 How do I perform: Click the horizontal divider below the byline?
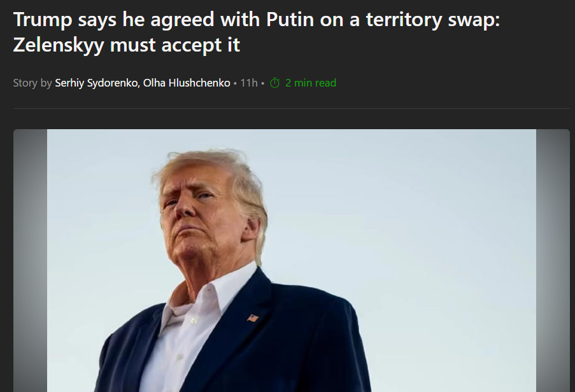(292, 108)
